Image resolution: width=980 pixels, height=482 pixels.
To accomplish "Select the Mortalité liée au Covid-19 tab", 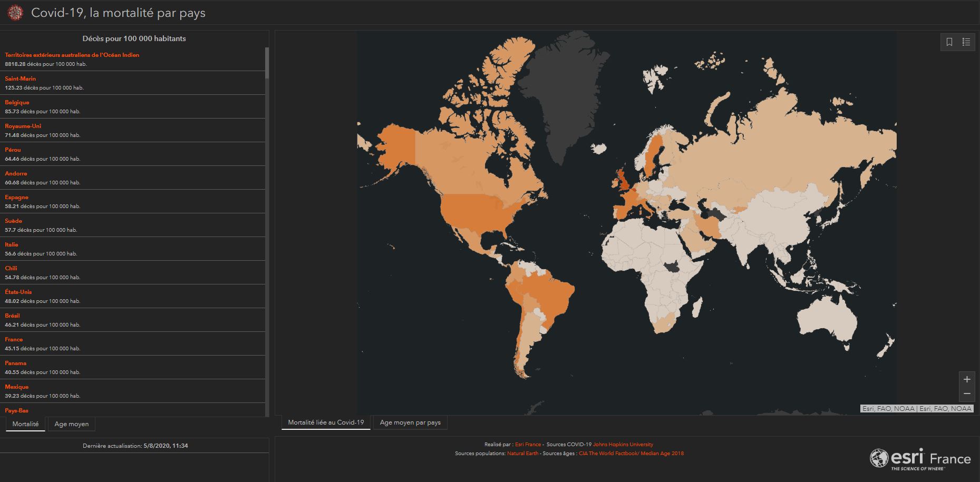I will 326,422.
